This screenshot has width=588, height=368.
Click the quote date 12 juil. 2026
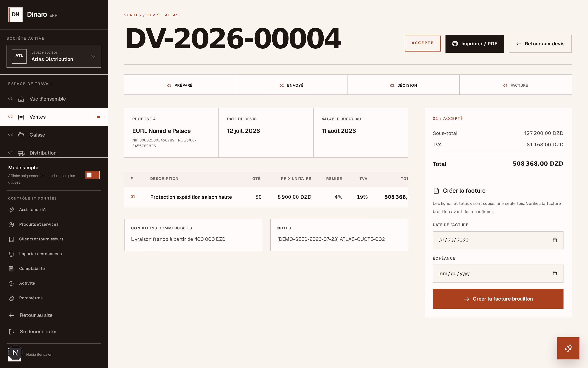click(x=243, y=131)
